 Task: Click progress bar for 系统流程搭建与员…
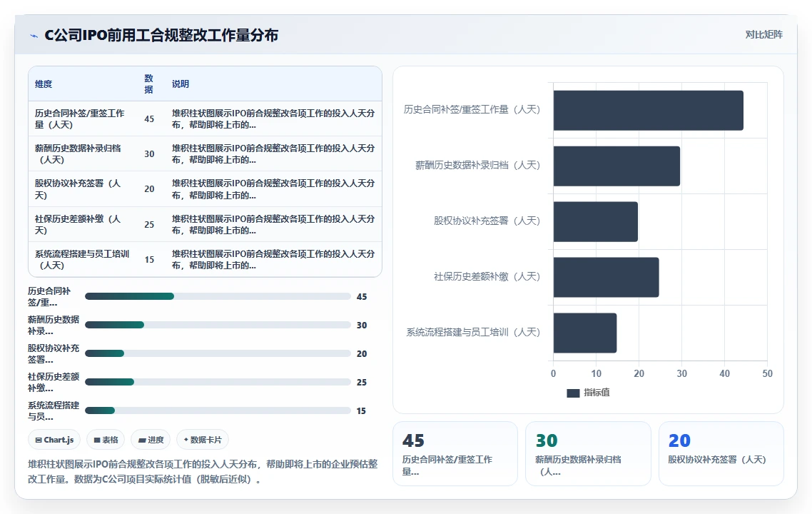click(218, 410)
